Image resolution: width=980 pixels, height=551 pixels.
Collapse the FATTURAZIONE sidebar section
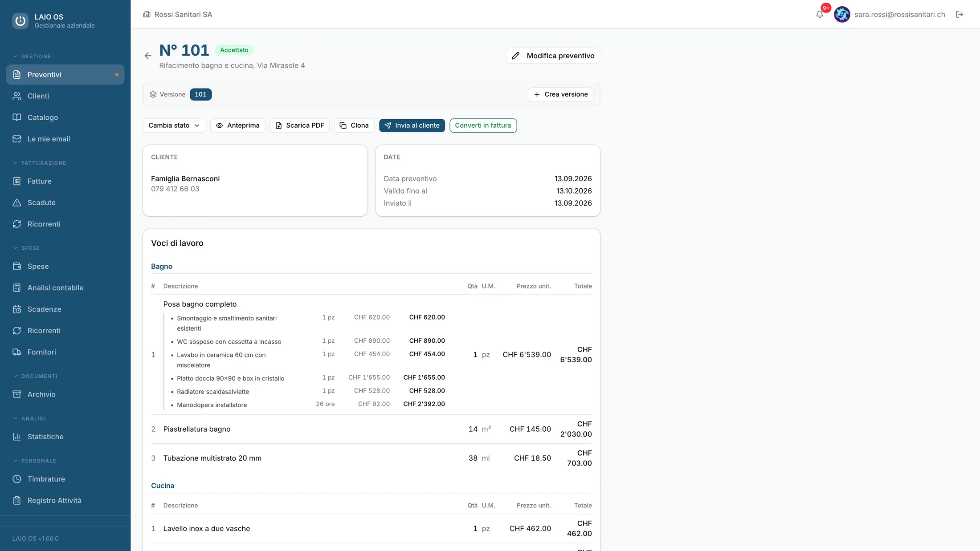pyautogui.click(x=40, y=163)
